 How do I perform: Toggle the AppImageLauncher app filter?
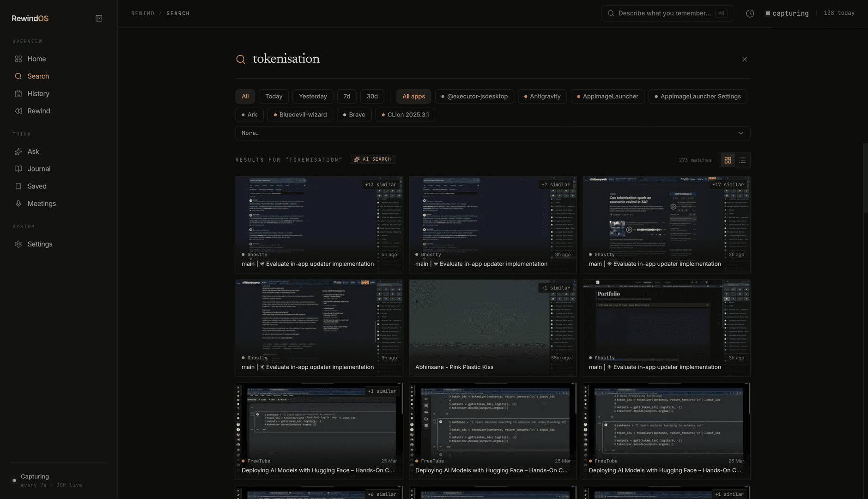[x=607, y=96]
